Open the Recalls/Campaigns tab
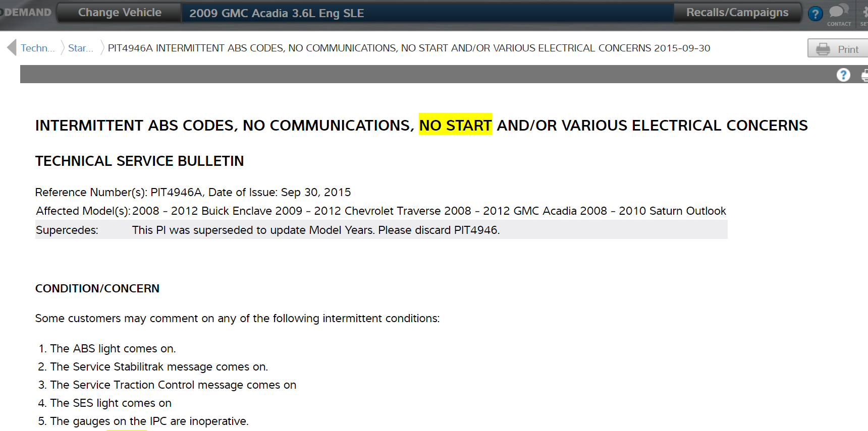 (737, 13)
